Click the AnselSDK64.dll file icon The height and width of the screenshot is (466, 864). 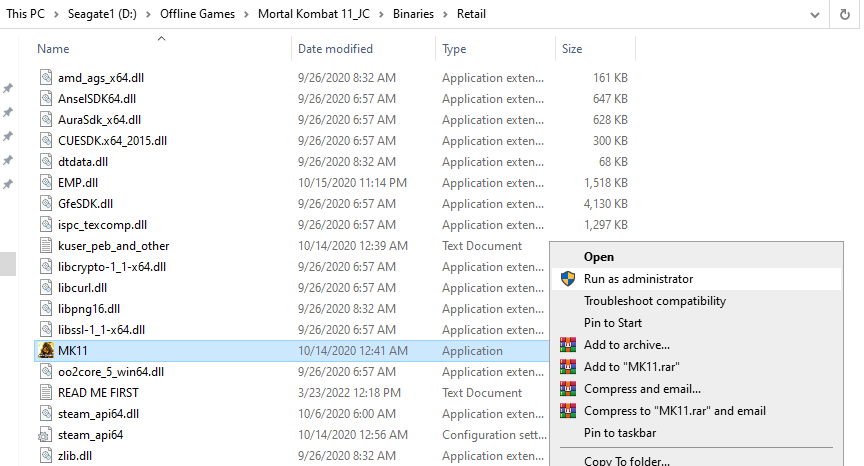pos(46,98)
